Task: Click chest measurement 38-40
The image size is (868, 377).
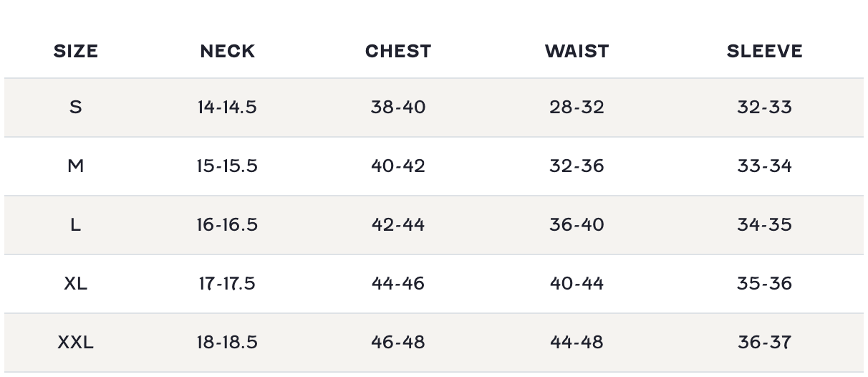Action: pos(398,108)
